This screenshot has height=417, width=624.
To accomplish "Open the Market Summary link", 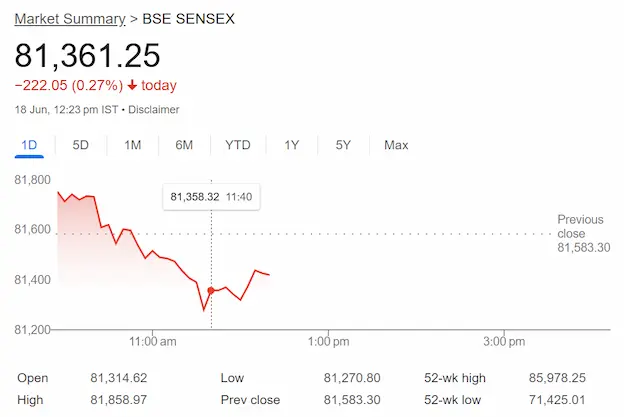I will (x=70, y=19).
